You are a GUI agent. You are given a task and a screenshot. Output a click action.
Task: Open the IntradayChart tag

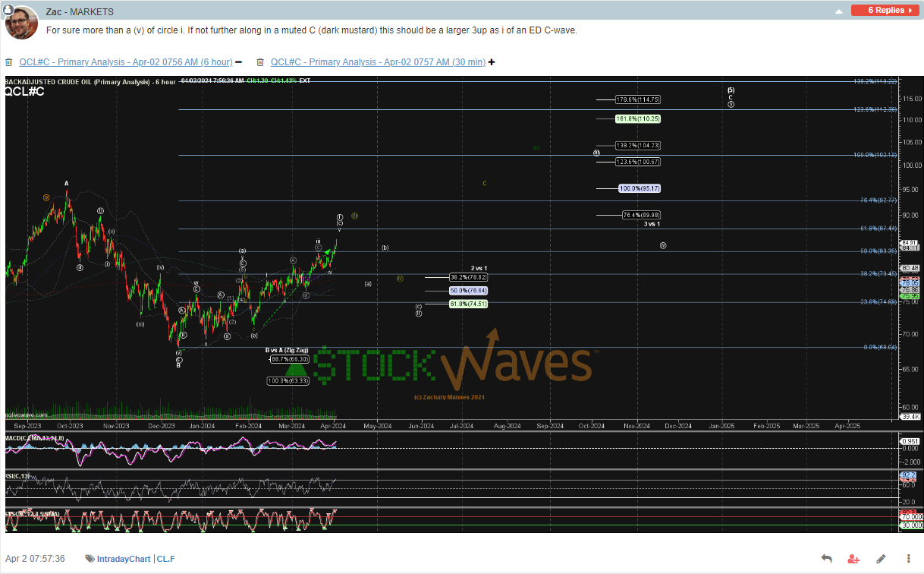point(124,559)
